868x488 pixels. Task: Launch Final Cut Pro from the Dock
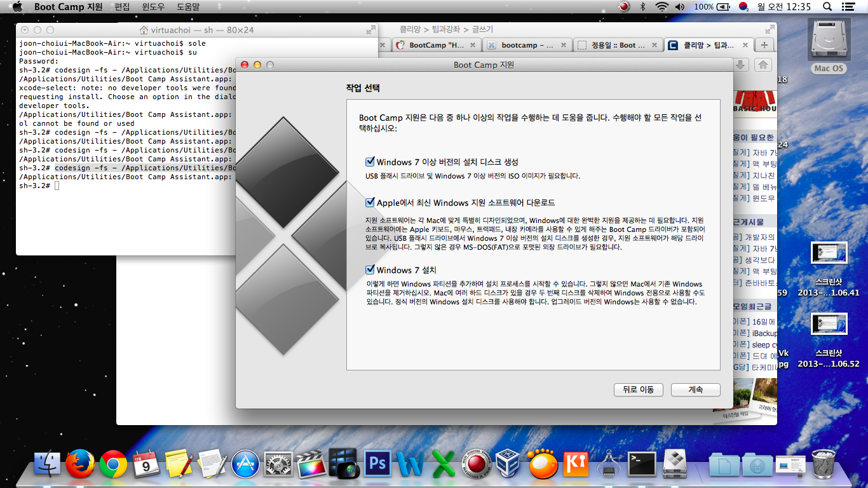click(x=311, y=464)
